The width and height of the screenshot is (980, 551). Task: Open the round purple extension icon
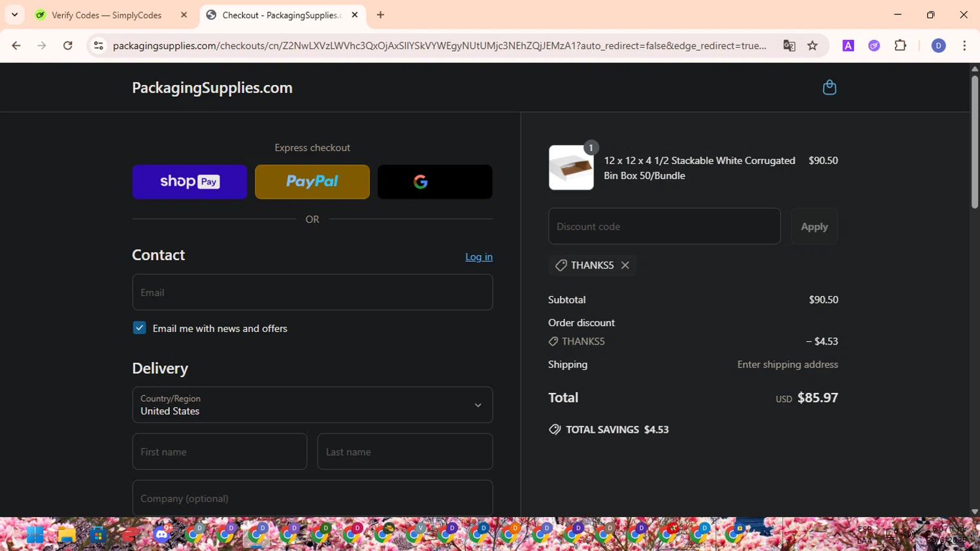coord(874,46)
